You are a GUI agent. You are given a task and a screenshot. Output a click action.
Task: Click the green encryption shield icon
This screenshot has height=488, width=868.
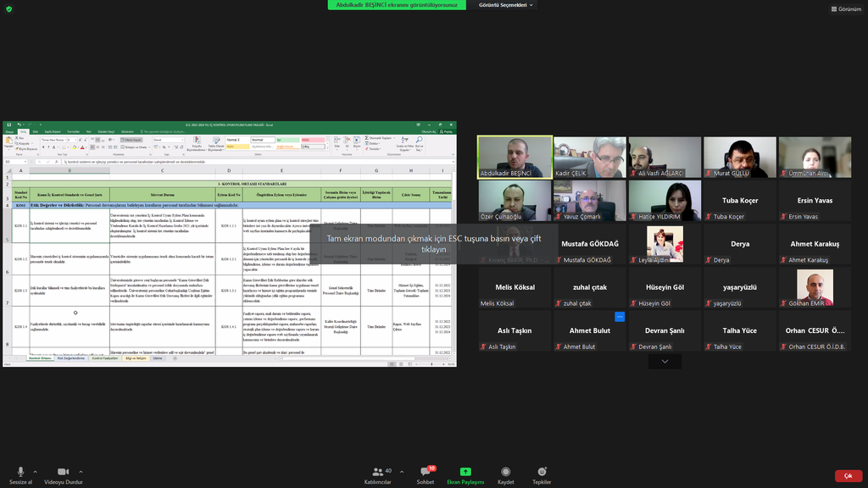(x=9, y=8)
